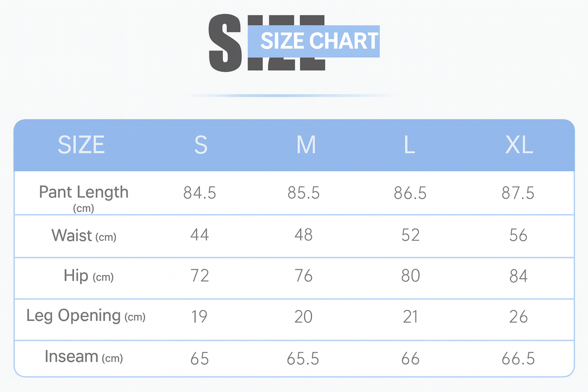588x392 pixels.
Task: Click hip value 72 for size S
Action: coord(199,276)
